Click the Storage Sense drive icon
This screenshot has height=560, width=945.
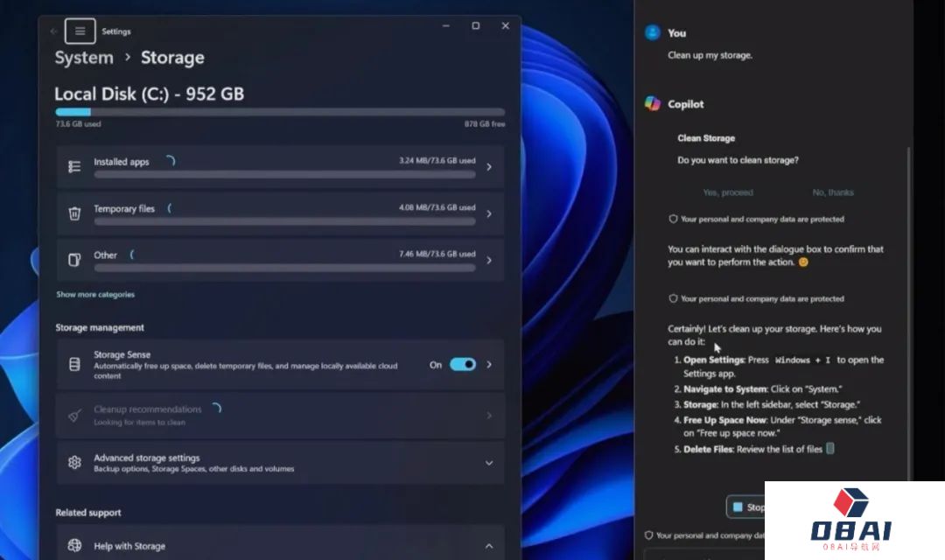pyautogui.click(x=74, y=365)
